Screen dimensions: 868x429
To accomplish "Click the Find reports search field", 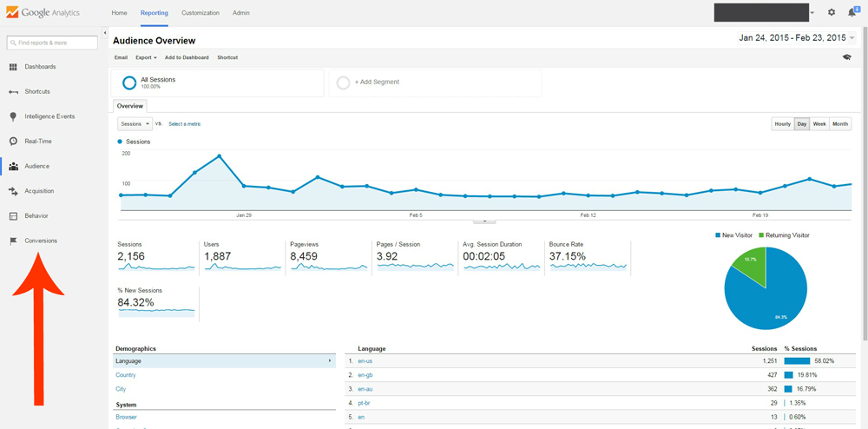I will point(52,43).
